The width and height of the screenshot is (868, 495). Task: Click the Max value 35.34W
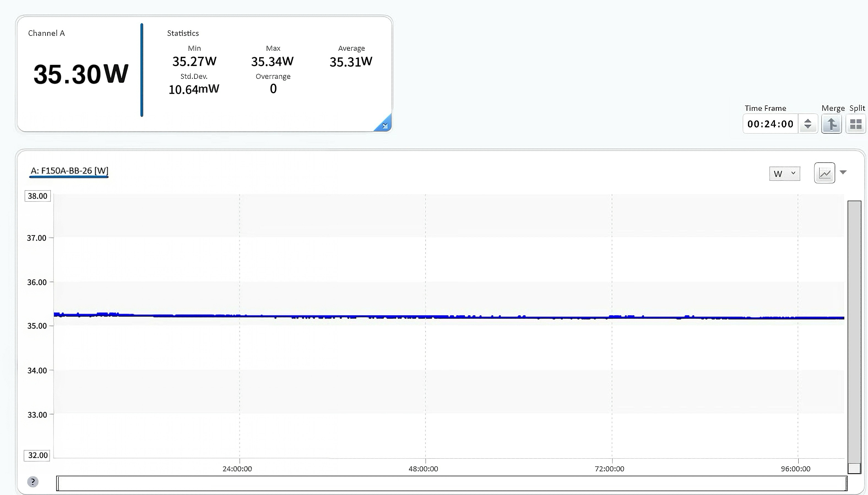point(272,61)
